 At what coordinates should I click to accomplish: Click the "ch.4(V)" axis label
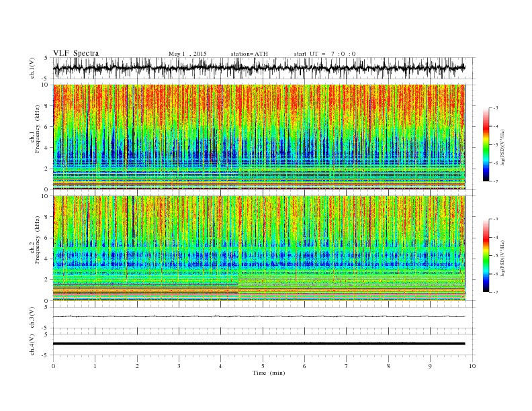[32, 345]
